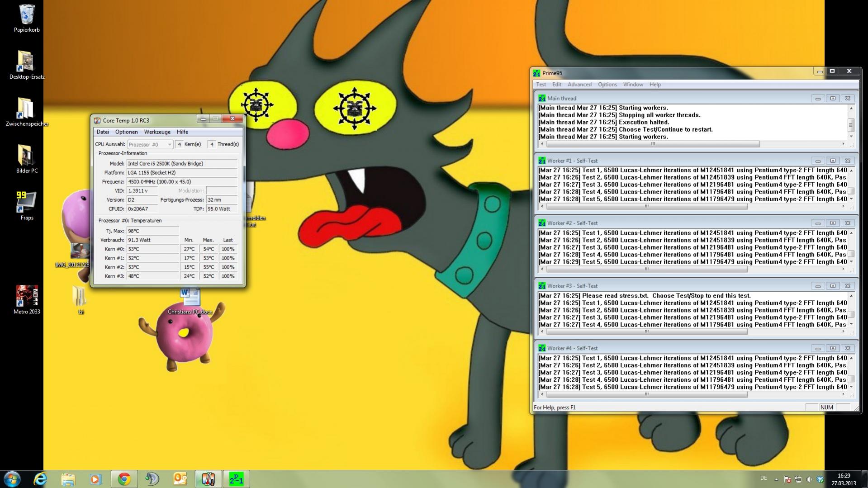The height and width of the screenshot is (488, 868).
Task: Select the Zwischenspeicher folder icon
Action: click(x=27, y=112)
